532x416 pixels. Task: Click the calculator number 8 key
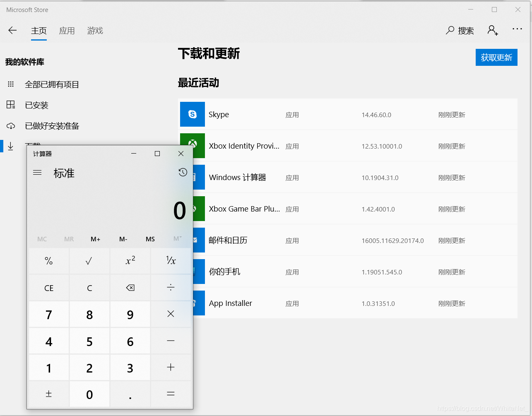(x=89, y=315)
